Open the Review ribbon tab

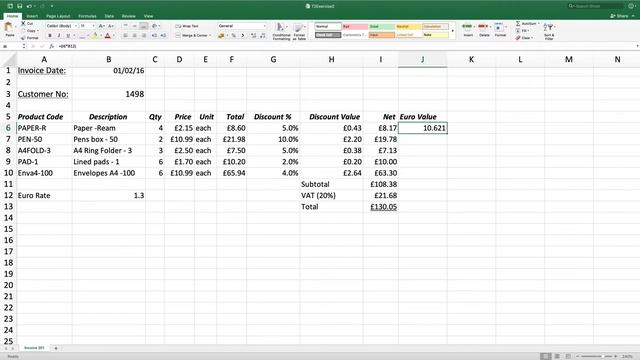pyautogui.click(x=129, y=16)
